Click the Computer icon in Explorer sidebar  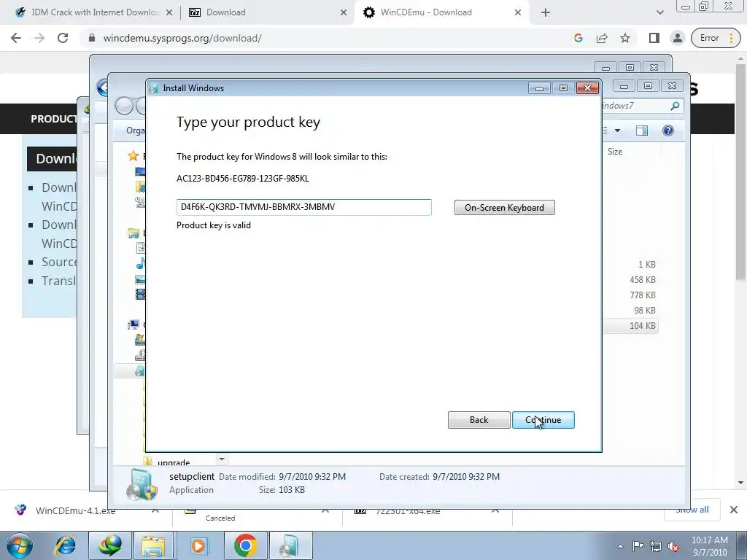point(133,324)
